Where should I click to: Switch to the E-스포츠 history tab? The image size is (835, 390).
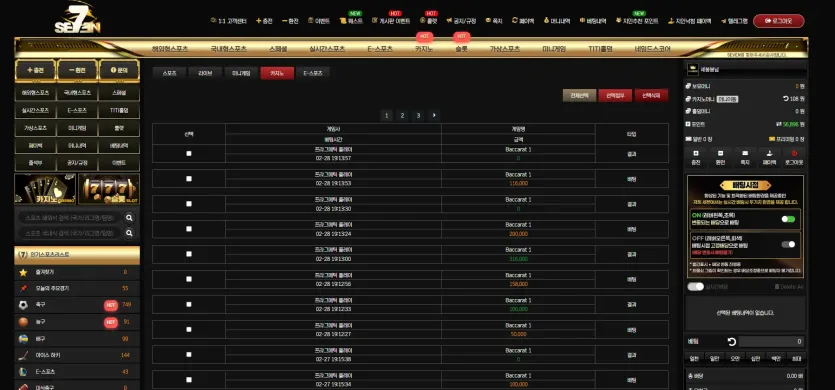point(313,73)
